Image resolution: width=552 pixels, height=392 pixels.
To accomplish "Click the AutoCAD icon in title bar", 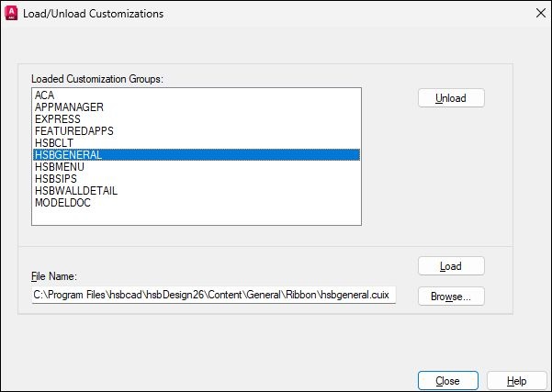I will (11, 14).
